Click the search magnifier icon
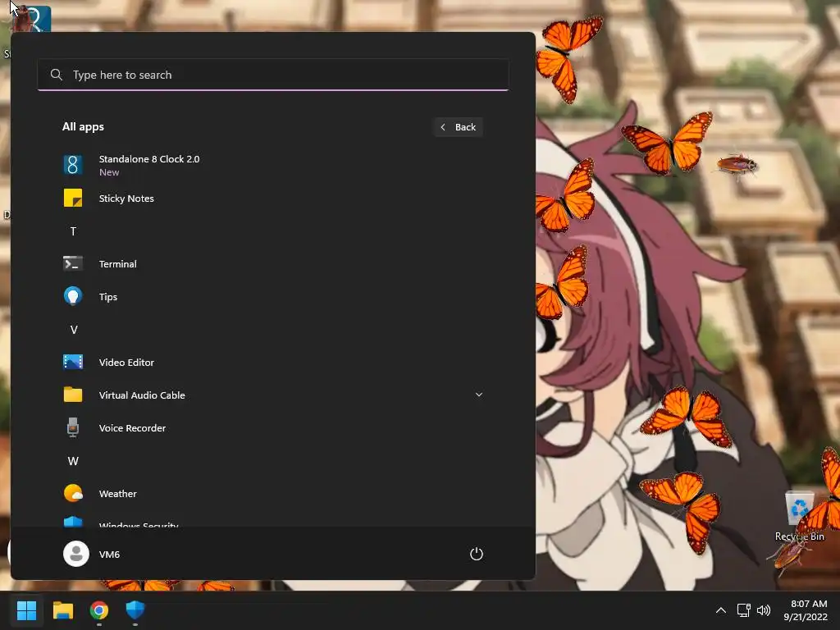This screenshot has height=630, width=840. 57,75
